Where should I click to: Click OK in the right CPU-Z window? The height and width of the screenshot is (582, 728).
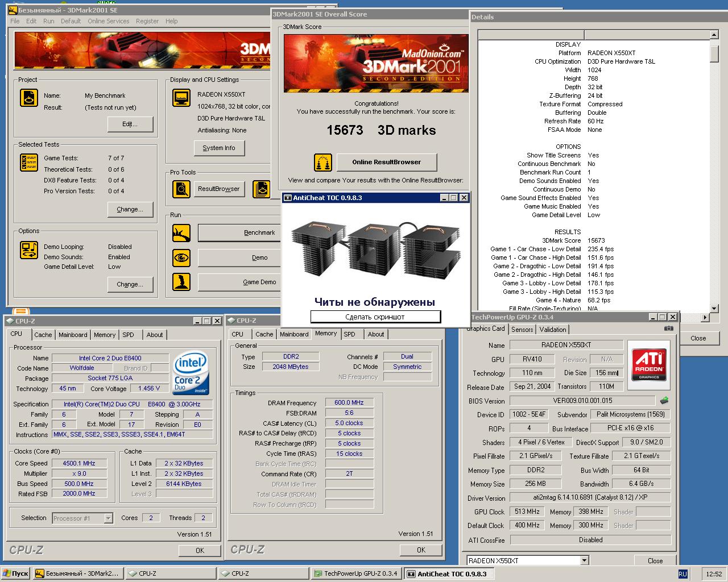421,550
